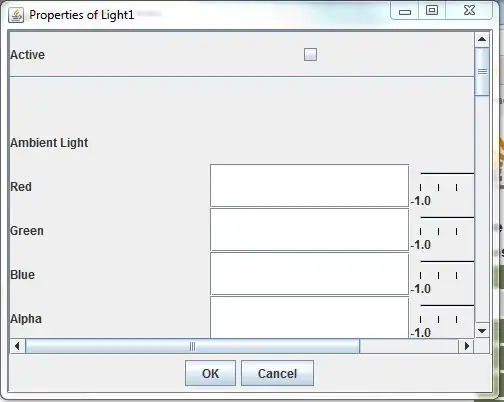The width and height of the screenshot is (504, 402).
Task: Click the horizontal scrollbar thumb
Action: (193, 346)
